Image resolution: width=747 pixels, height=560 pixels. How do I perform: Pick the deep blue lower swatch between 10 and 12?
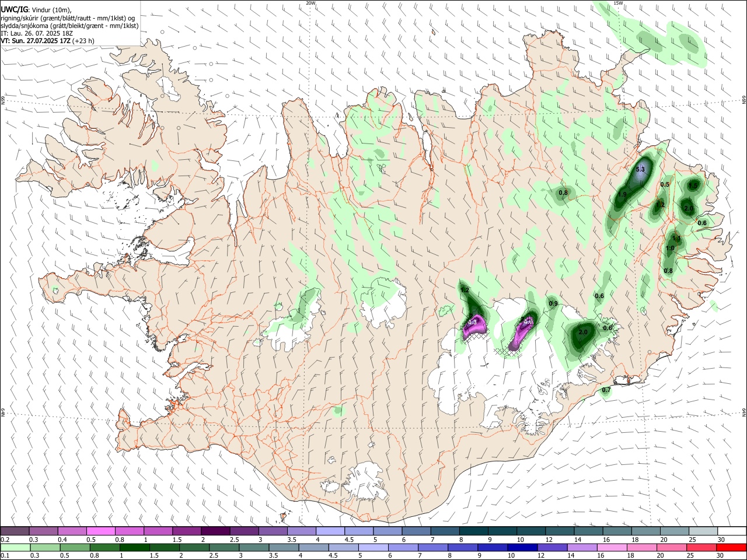[x=522, y=547]
